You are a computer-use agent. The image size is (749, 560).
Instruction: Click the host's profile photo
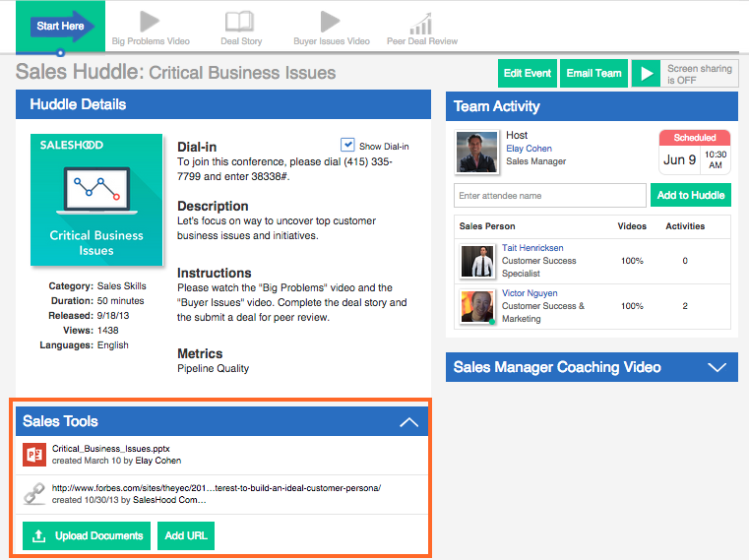(x=476, y=152)
